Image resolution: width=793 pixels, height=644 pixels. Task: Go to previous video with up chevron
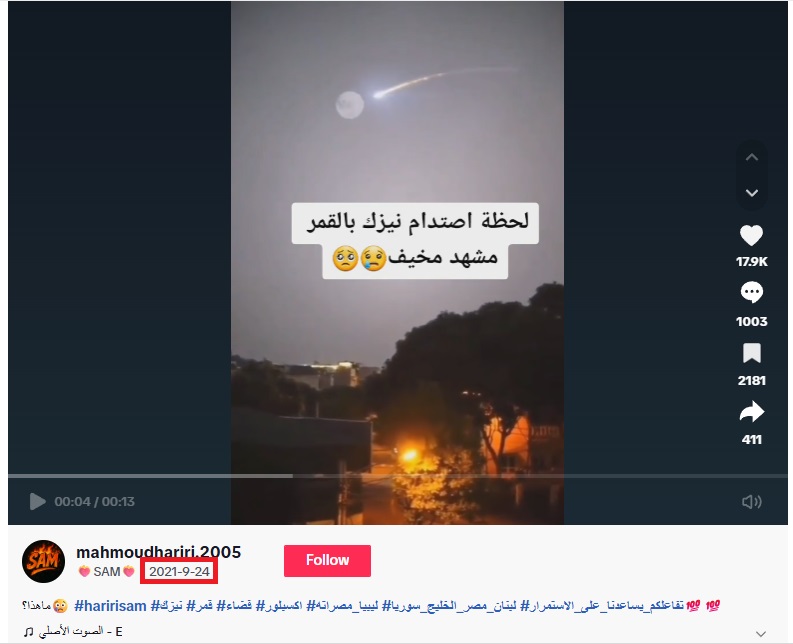point(752,157)
